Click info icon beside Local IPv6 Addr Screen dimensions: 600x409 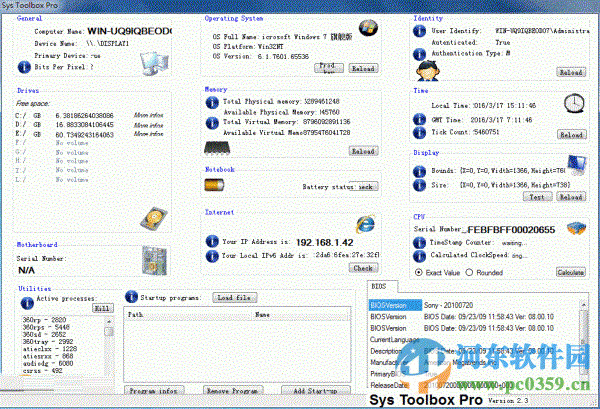tap(212, 256)
